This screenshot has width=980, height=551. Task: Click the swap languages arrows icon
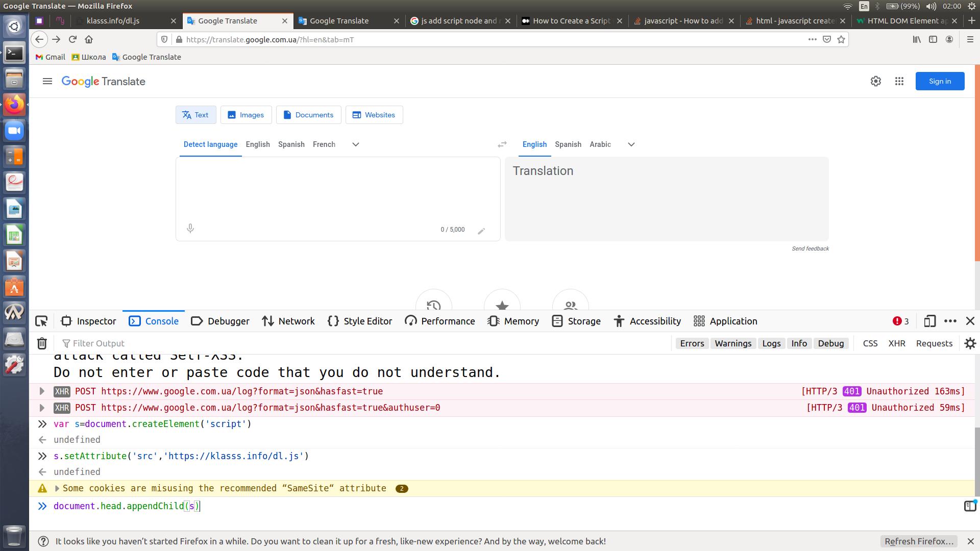pos(502,144)
